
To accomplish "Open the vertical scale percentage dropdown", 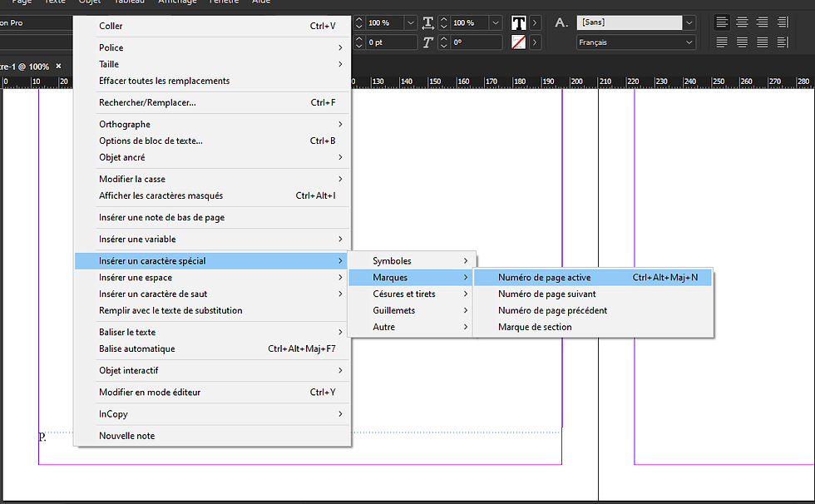I will click(x=411, y=22).
